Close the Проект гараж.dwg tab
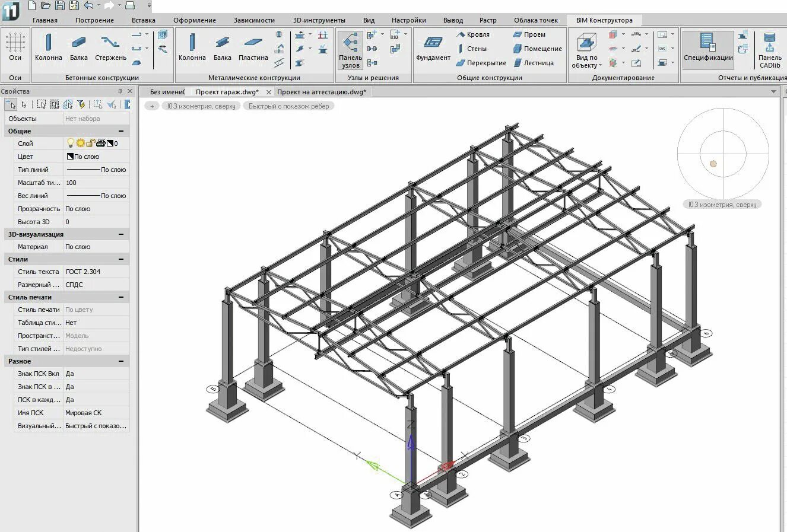Screen dimensions: 787x532 269,92
